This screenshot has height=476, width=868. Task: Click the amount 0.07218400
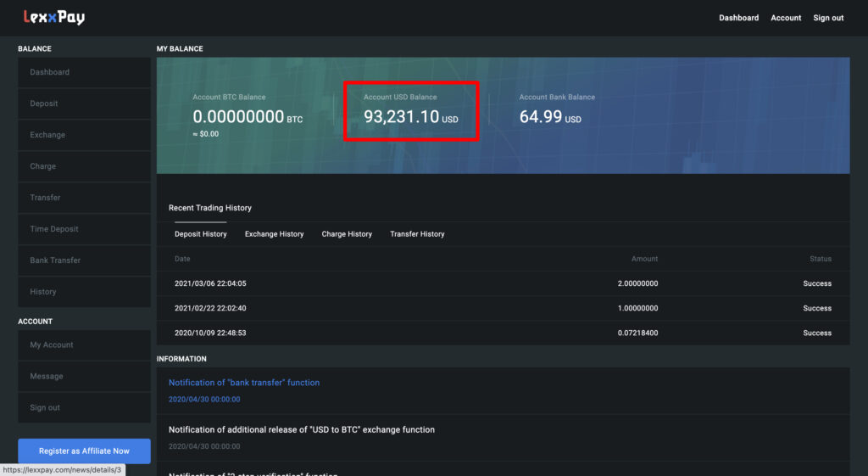pyautogui.click(x=637, y=333)
